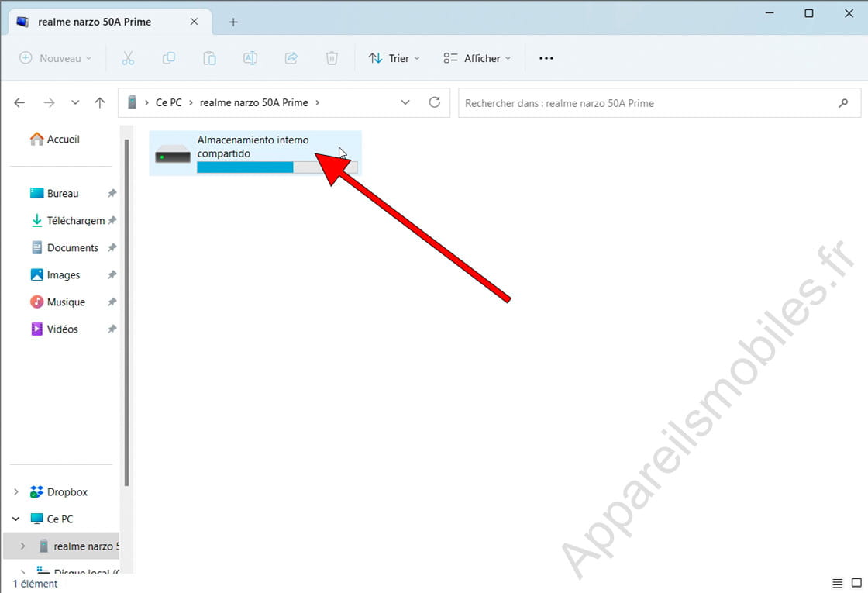
Task: Click the Copy icon in toolbar
Action: (x=169, y=58)
